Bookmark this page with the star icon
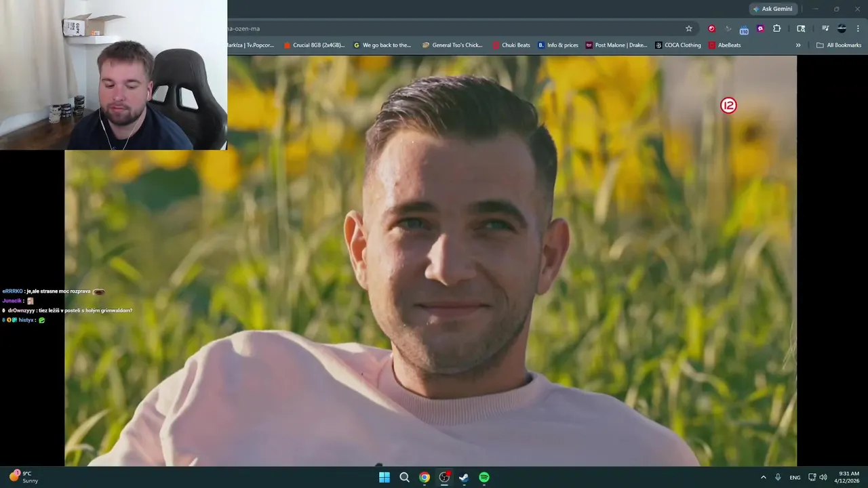 [x=689, y=28]
